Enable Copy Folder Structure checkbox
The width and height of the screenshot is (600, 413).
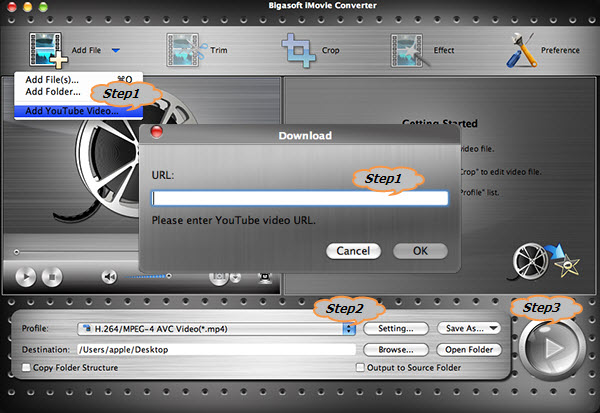tap(26, 367)
